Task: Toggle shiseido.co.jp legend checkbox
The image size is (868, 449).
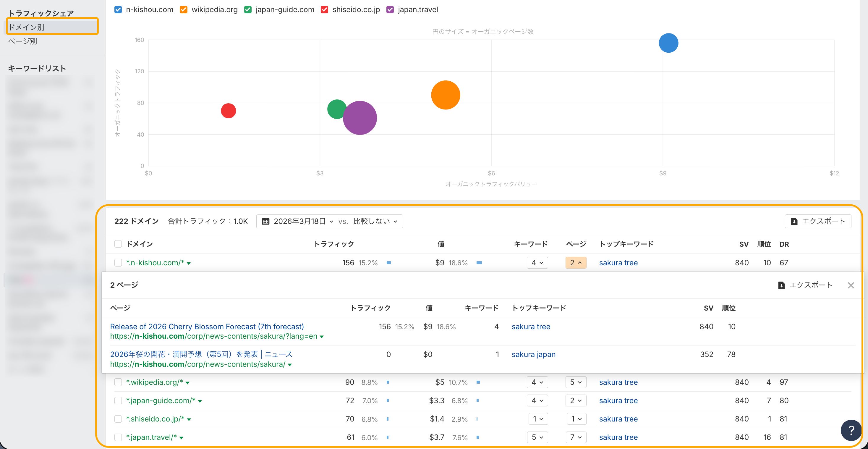Action: point(325,9)
